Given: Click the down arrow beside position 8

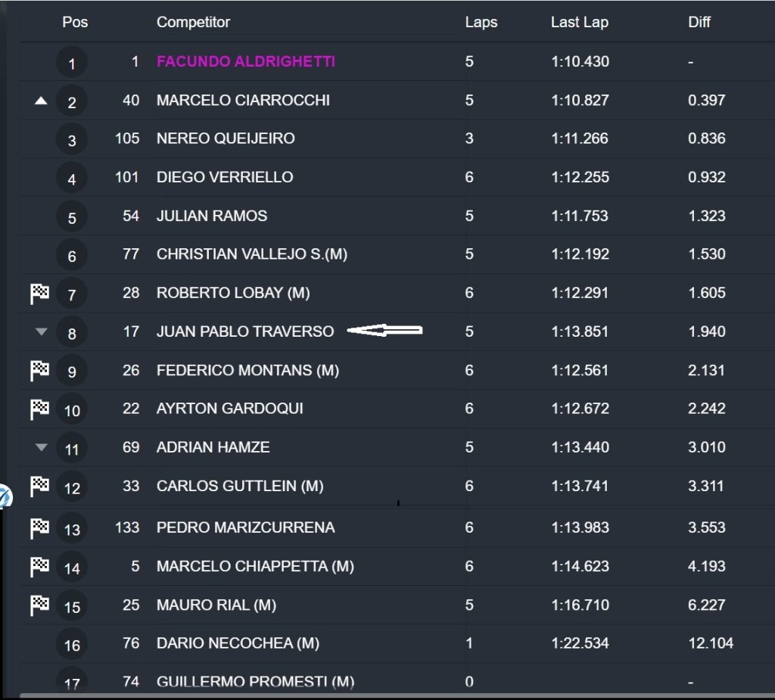Looking at the screenshot, I should pyautogui.click(x=42, y=331).
